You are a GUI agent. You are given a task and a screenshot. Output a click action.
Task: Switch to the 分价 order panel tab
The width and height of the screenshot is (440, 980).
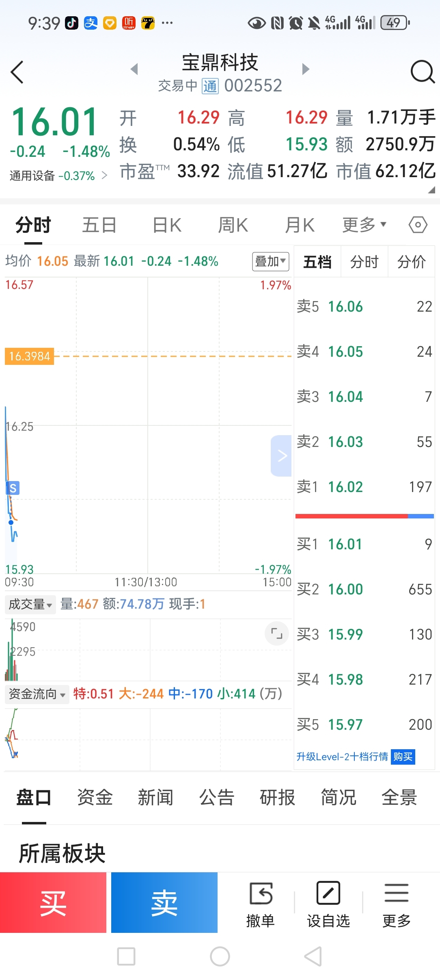coord(411,262)
